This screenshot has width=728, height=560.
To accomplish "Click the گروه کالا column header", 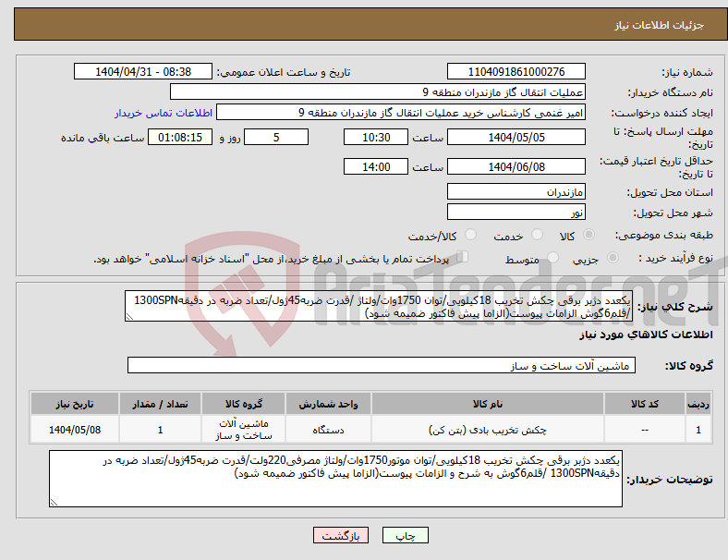I will tap(243, 404).
